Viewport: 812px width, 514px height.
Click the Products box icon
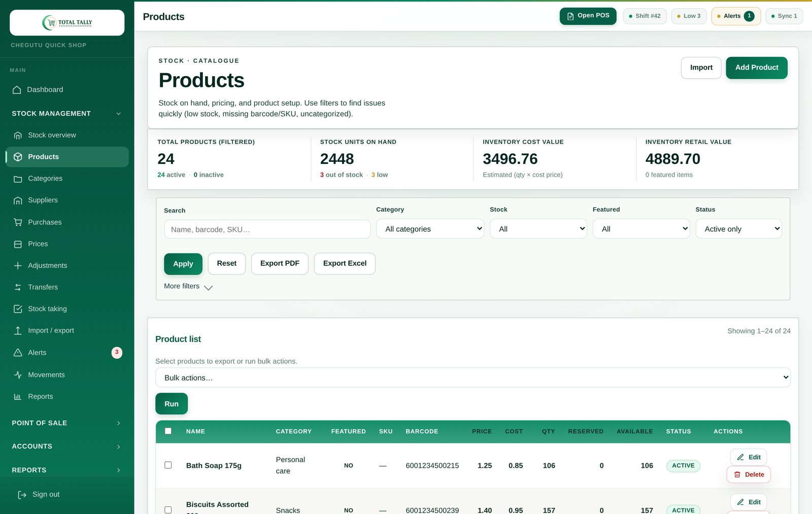(18, 157)
